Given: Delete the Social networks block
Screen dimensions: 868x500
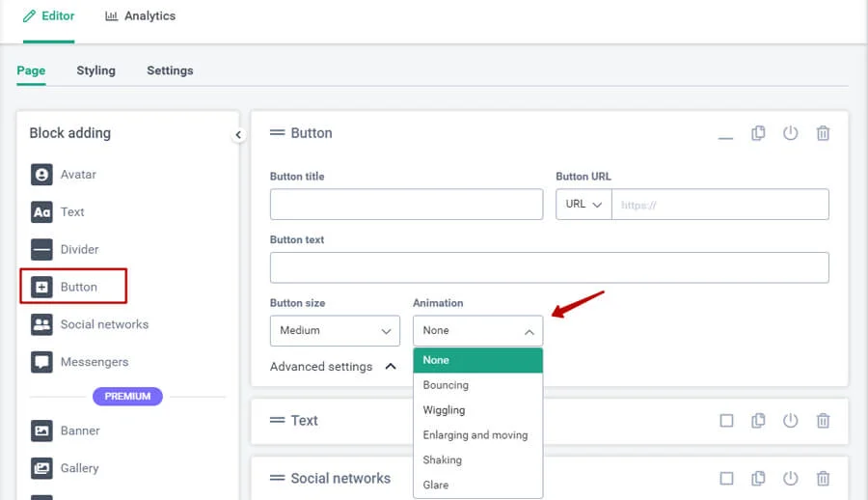Looking at the screenshot, I should 823,479.
